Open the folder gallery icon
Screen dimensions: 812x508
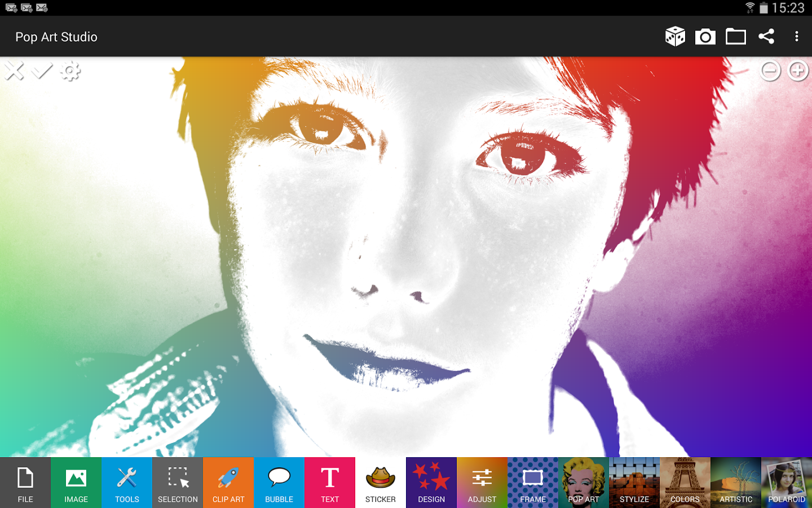click(x=736, y=37)
